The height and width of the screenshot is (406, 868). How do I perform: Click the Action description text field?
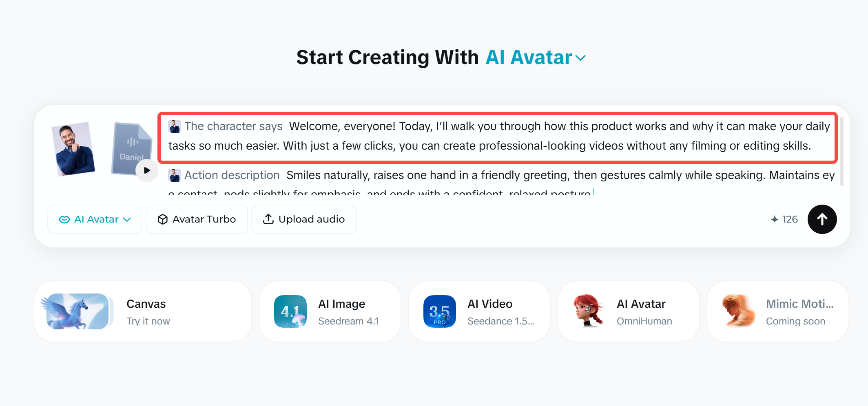(x=502, y=183)
